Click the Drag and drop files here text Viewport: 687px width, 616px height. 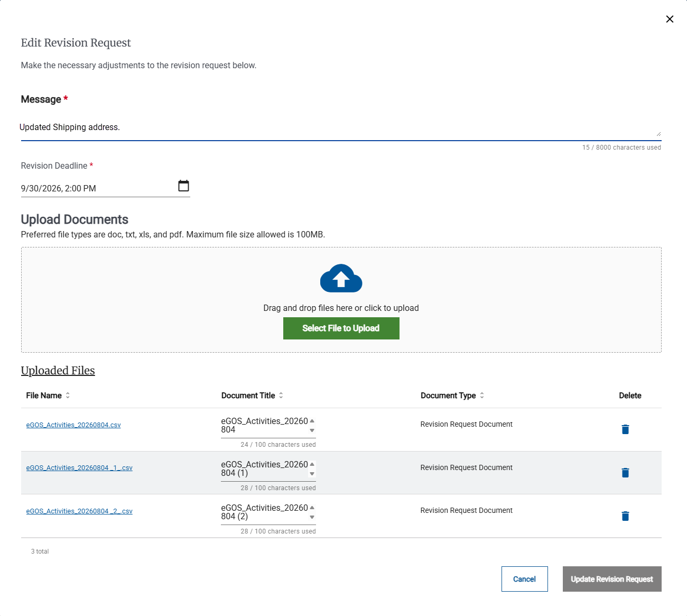(x=341, y=308)
